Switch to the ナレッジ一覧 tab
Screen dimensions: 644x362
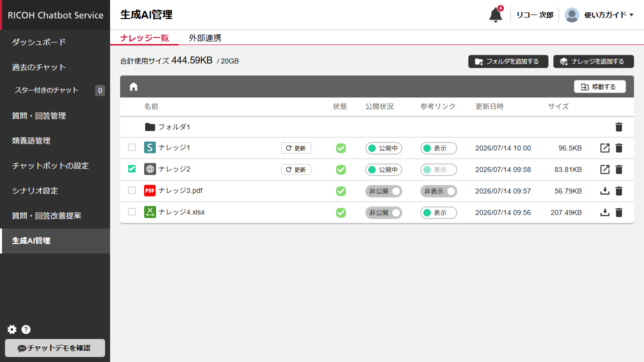tap(145, 37)
